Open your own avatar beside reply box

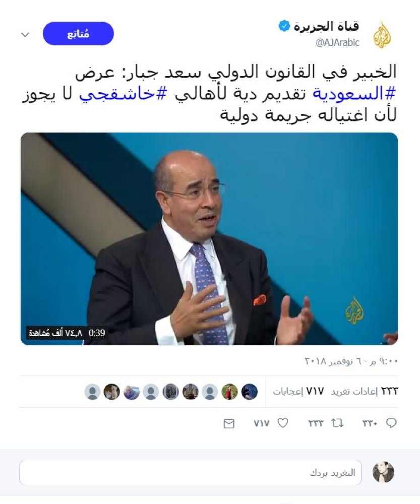point(383,472)
